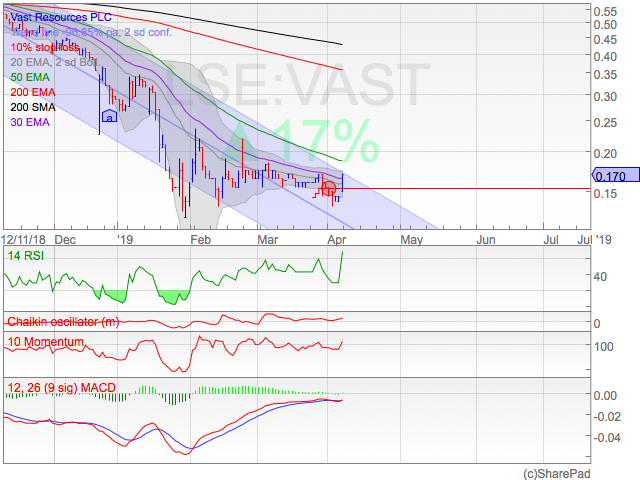
Task: Select the Chaikin oscillator (m) label
Action: tap(63, 322)
